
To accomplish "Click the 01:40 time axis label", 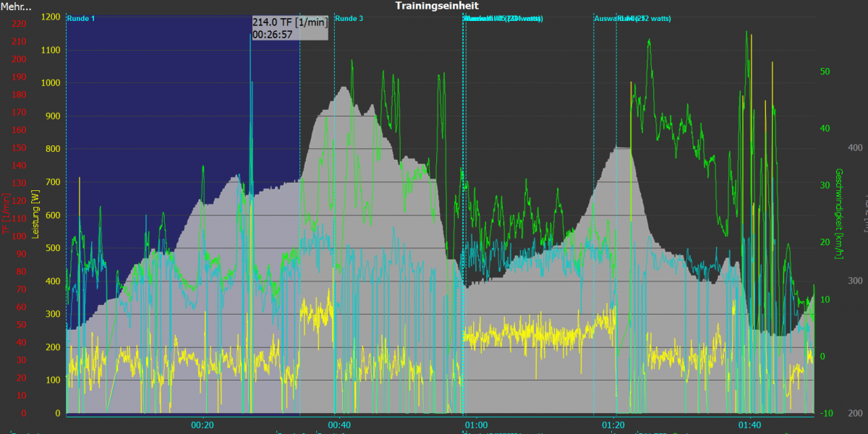I will [x=750, y=425].
